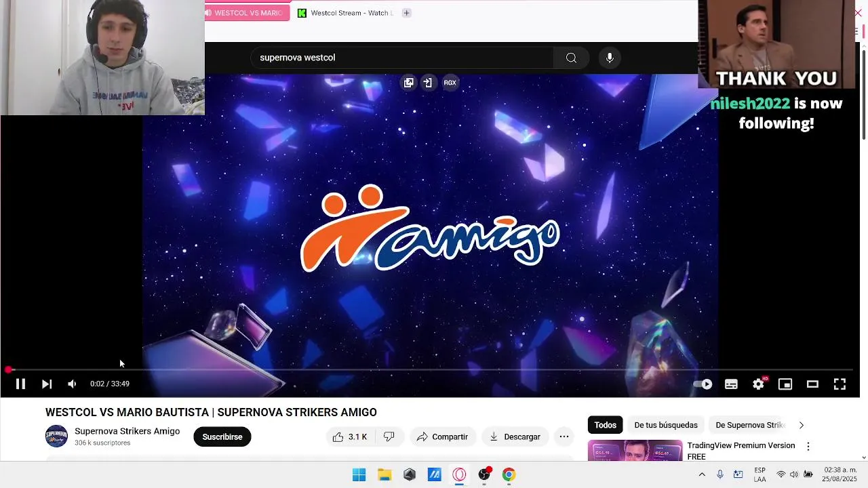This screenshot has height=488, width=868.
Task: Open the player settings gear
Action: pyautogui.click(x=758, y=384)
